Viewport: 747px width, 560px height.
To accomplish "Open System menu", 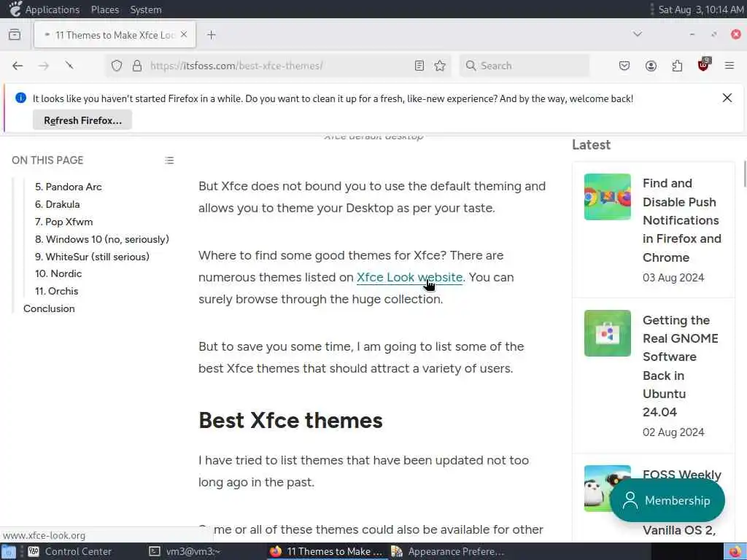I will click(146, 9).
